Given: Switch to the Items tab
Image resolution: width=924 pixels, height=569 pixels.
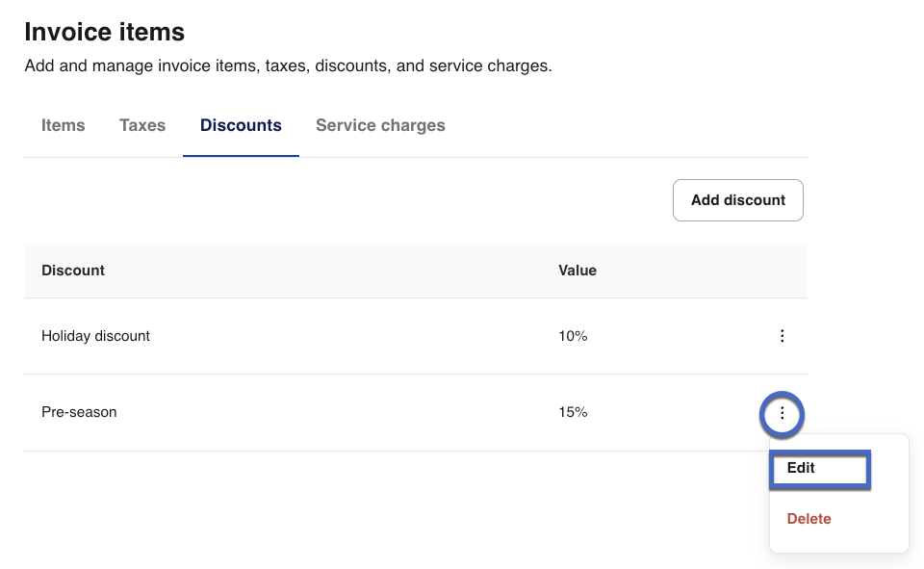Looking at the screenshot, I should pos(64,125).
